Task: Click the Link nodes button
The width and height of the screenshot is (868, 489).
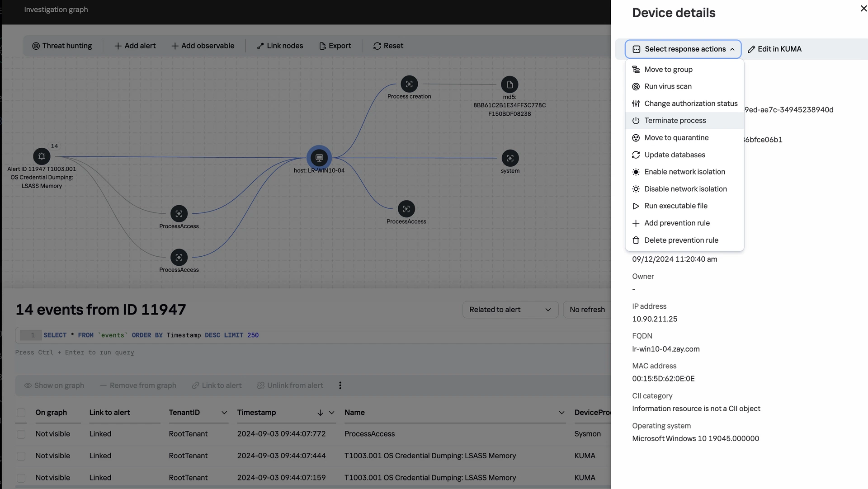Action: (280, 46)
